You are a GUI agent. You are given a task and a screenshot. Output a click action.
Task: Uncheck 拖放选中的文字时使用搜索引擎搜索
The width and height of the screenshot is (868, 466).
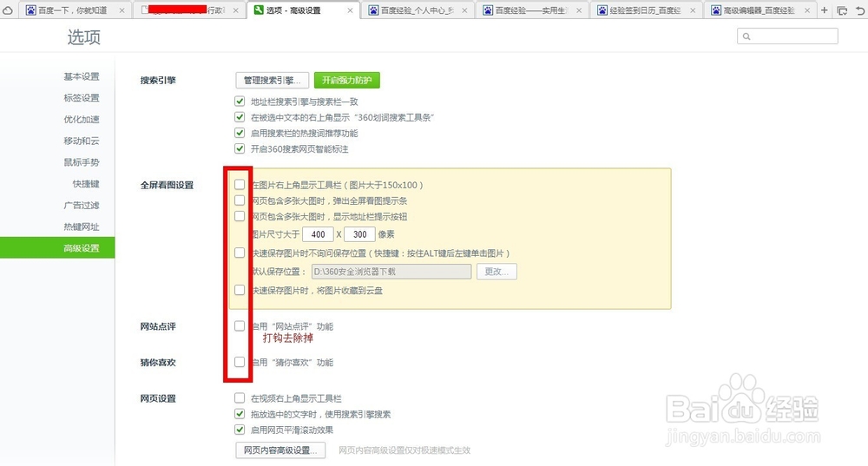coord(240,414)
